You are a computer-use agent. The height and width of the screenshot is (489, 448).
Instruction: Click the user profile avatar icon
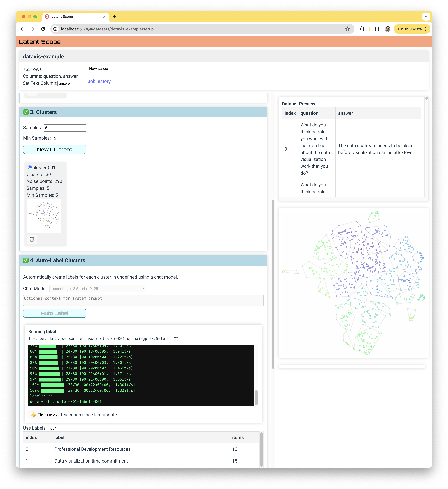click(x=388, y=29)
